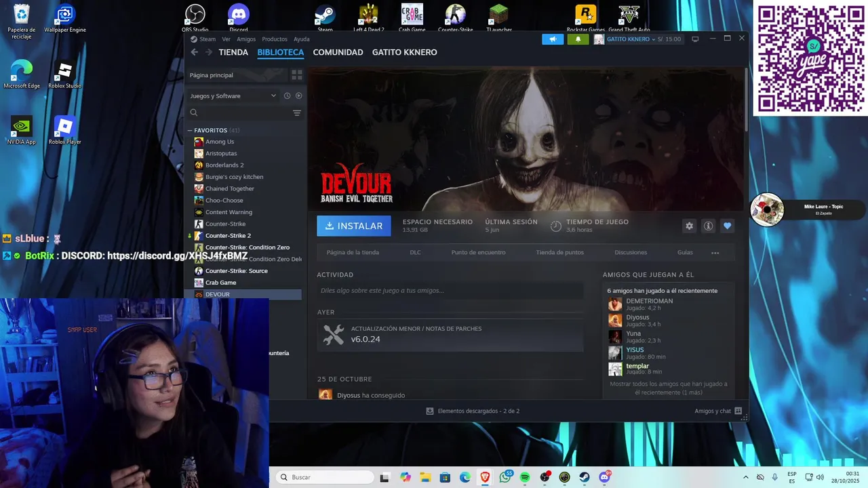Open the more options ellipsis next to Guías
This screenshot has height=488, width=868.
(x=715, y=252)
